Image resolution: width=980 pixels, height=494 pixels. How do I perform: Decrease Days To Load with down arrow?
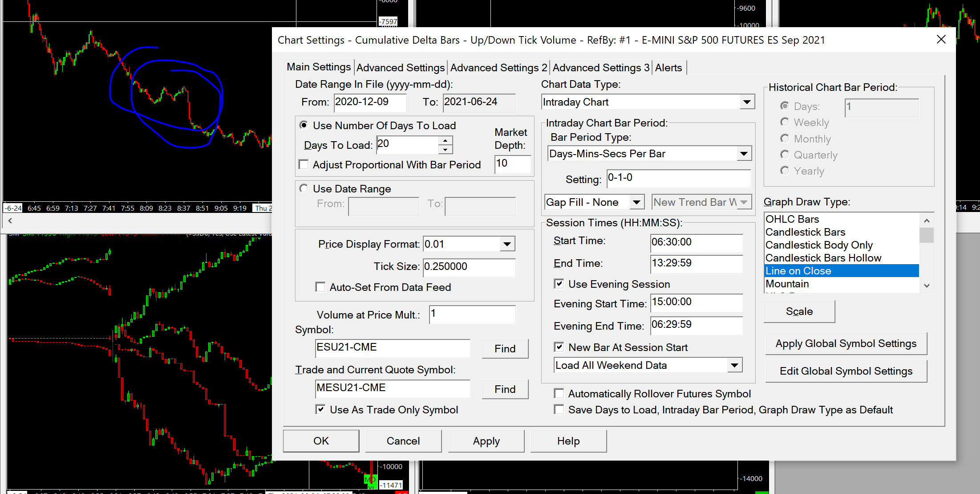[x=445, y=150]
